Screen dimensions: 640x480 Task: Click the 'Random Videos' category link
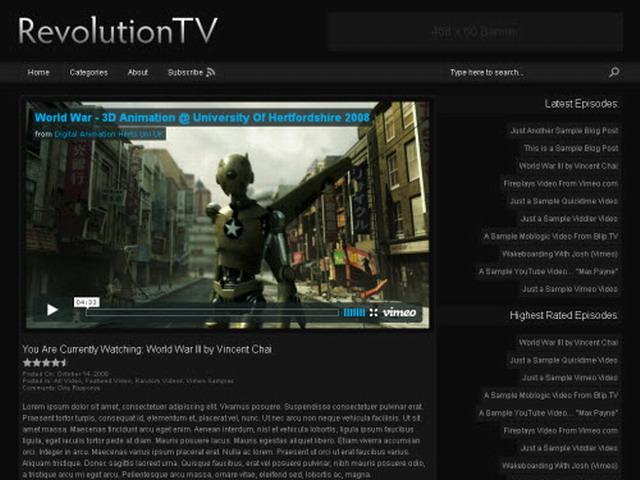coord(158,381)
